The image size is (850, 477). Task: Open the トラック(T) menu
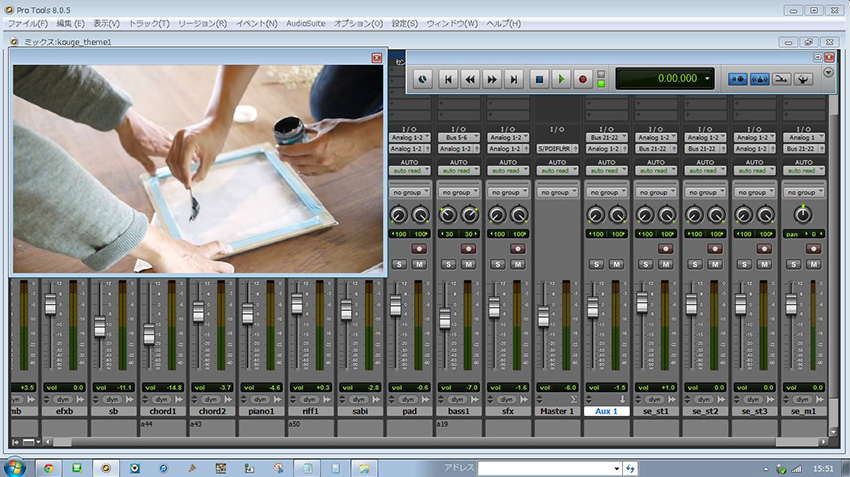click(x=150, y=23)
